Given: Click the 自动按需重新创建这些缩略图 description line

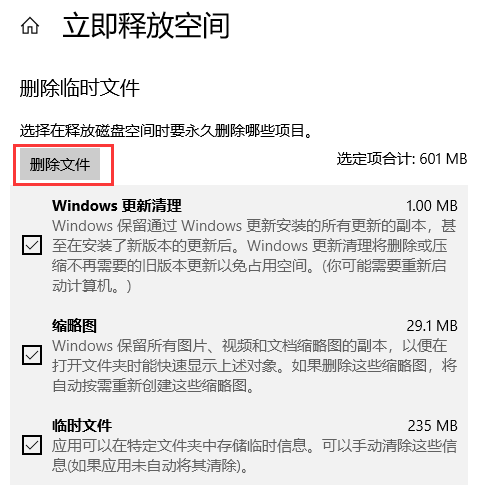Looking at the screenshot, I should coord(154,386).
